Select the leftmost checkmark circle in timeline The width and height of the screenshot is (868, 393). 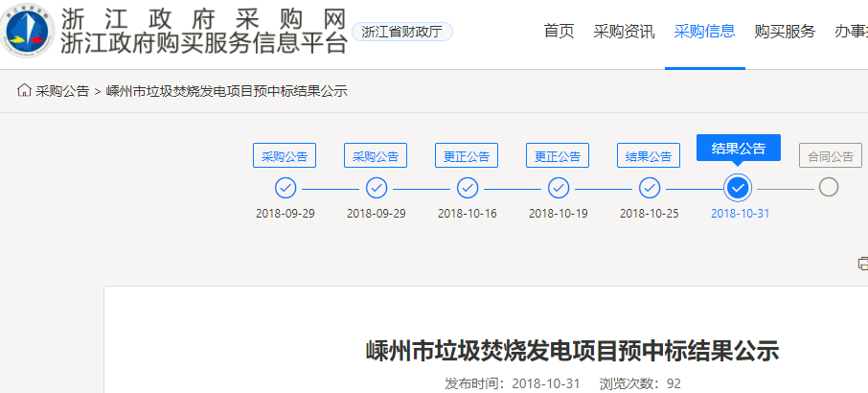(286, 188)
